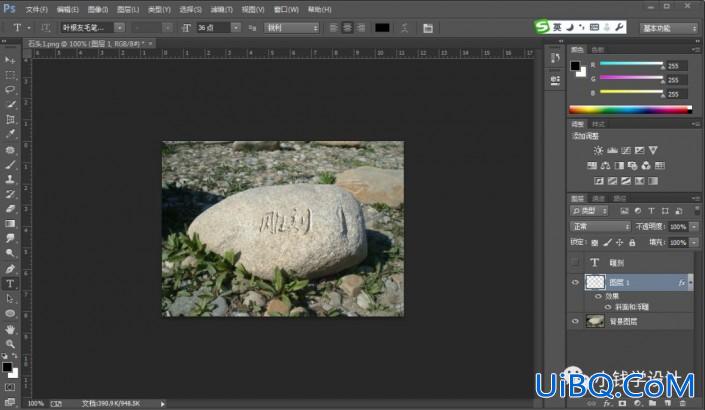This screenshot has height=410, width=705.
Task: Select the Pen tool
Action: pos(10,269)
